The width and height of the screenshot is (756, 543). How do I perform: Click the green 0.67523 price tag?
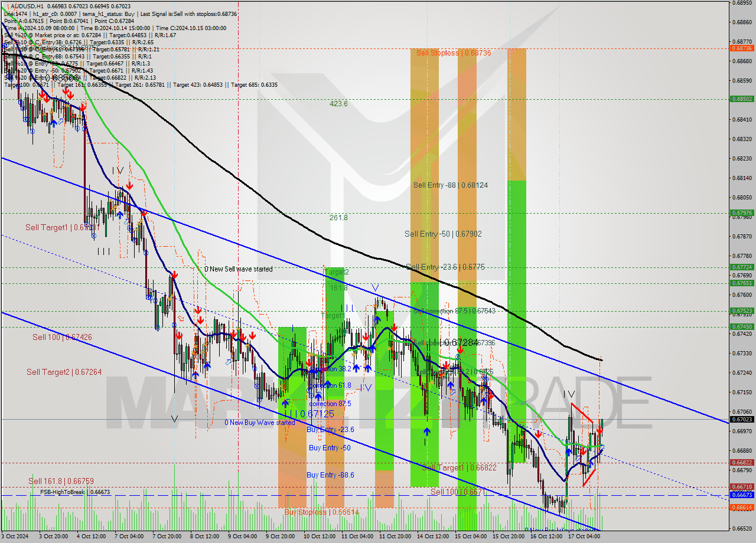pos(741,311)
